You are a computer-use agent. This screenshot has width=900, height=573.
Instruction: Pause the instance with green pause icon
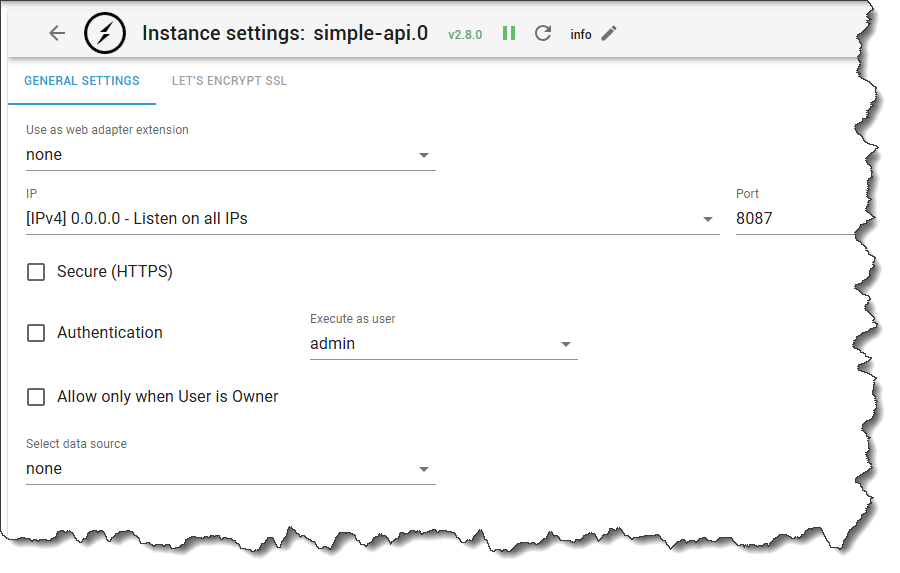(x=509, y=33)
